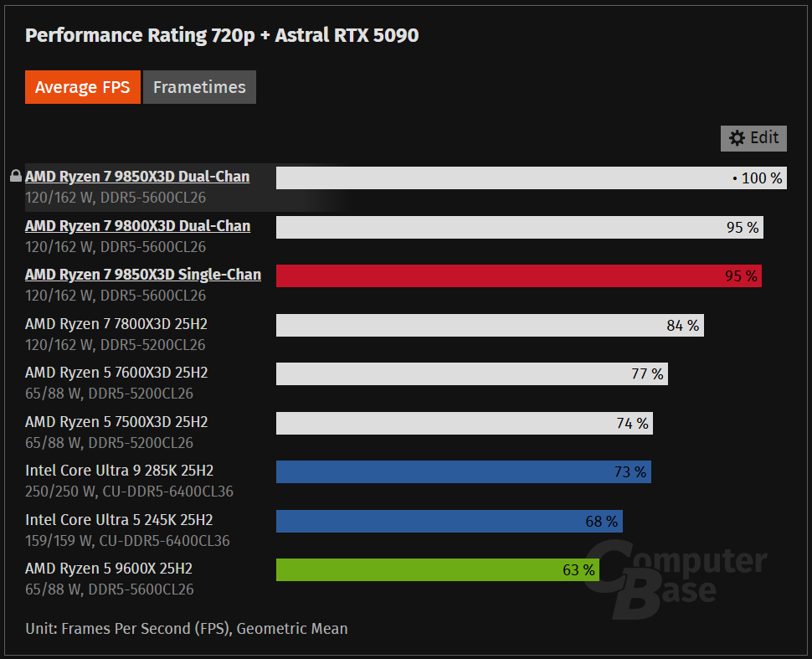This screenshot has height=659, width=812.
Task: Click the ComputerBase watermark logo
Action: [x=674, y=574]
